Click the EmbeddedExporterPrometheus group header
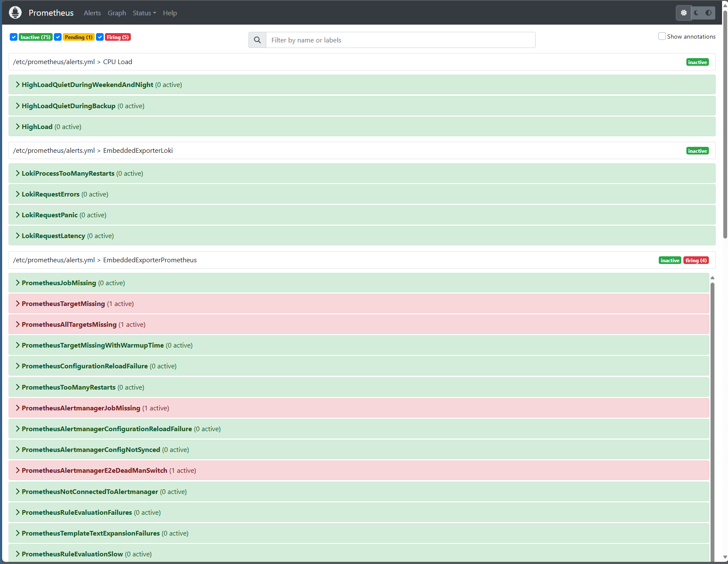728x564 pixels. pos(362,260)
